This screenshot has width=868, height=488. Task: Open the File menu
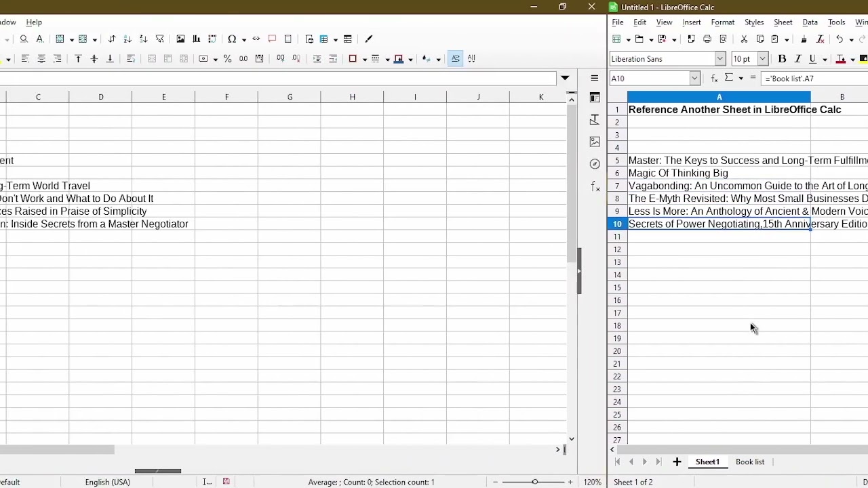point(618,22)
